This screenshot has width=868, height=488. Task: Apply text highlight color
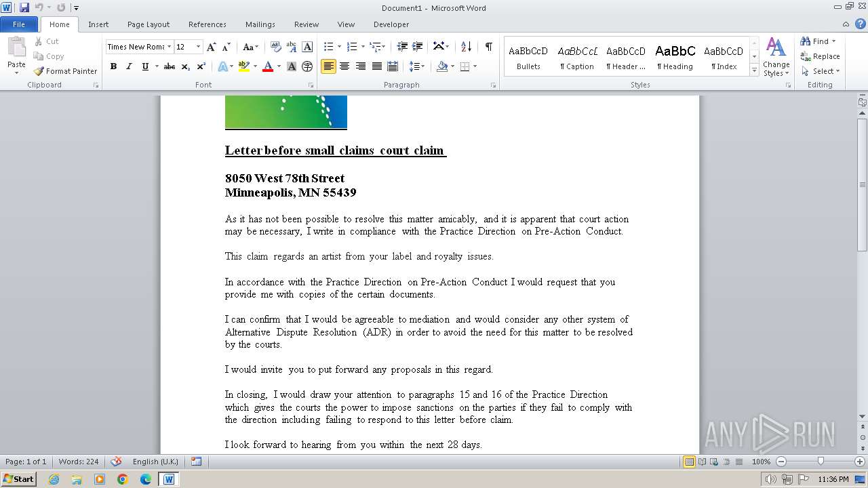click(x=244, y=66)
